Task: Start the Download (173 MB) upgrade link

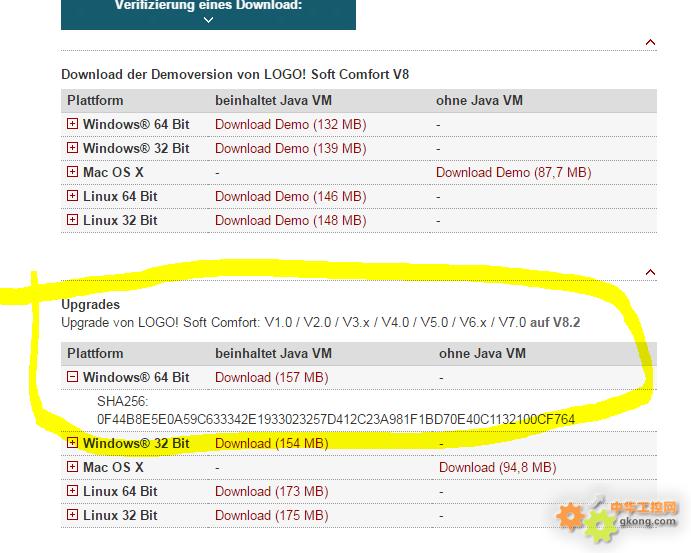Action: [x=271, y=492]
